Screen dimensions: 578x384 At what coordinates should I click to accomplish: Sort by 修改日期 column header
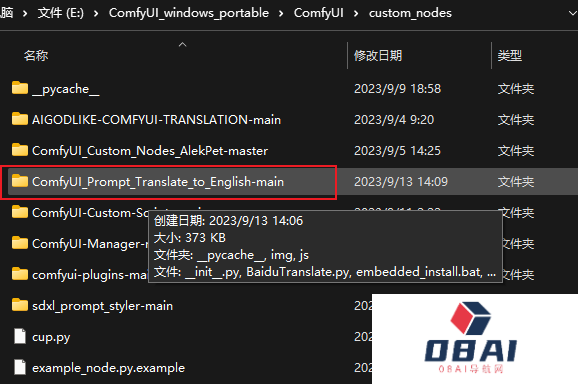coord(378,56)
